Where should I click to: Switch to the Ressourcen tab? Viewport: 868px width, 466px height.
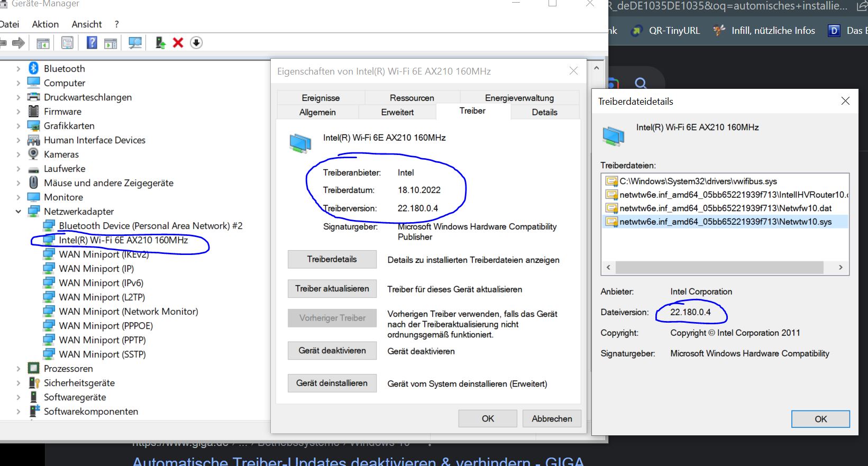412,98
